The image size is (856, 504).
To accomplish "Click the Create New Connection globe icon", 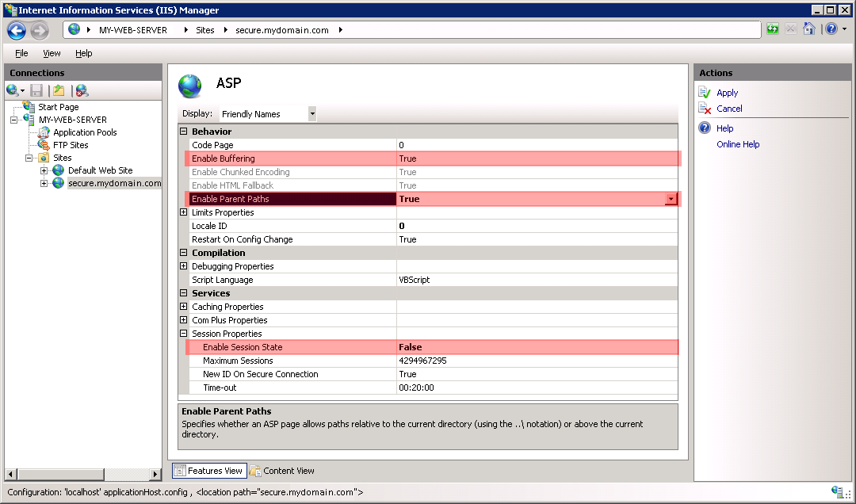I will pos(13,90).
